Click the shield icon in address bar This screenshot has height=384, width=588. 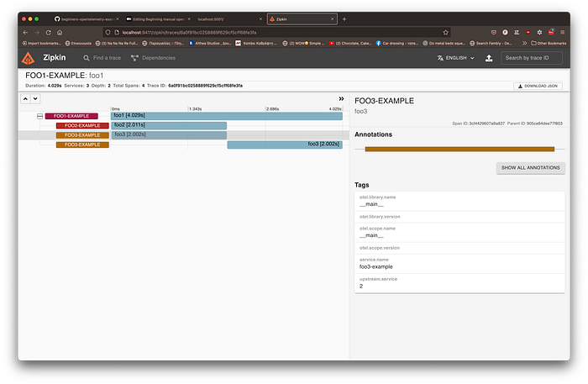(108, 33)
